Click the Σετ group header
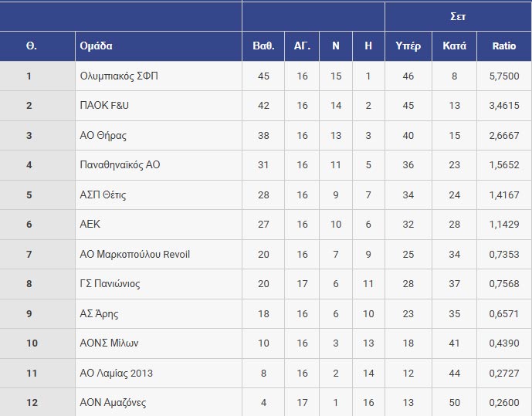Image resolution: width=532 pixels, height=416 pixels. click(x=458, y=15)
